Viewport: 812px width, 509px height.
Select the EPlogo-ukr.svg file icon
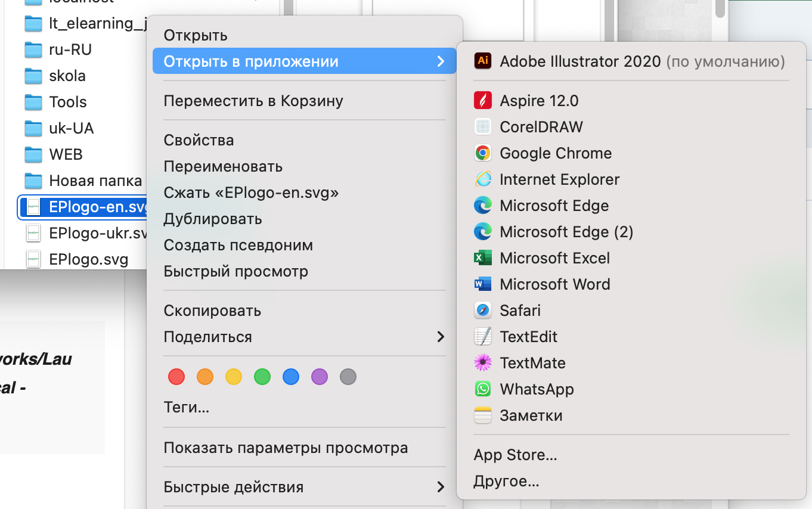[x=33, y=233]
